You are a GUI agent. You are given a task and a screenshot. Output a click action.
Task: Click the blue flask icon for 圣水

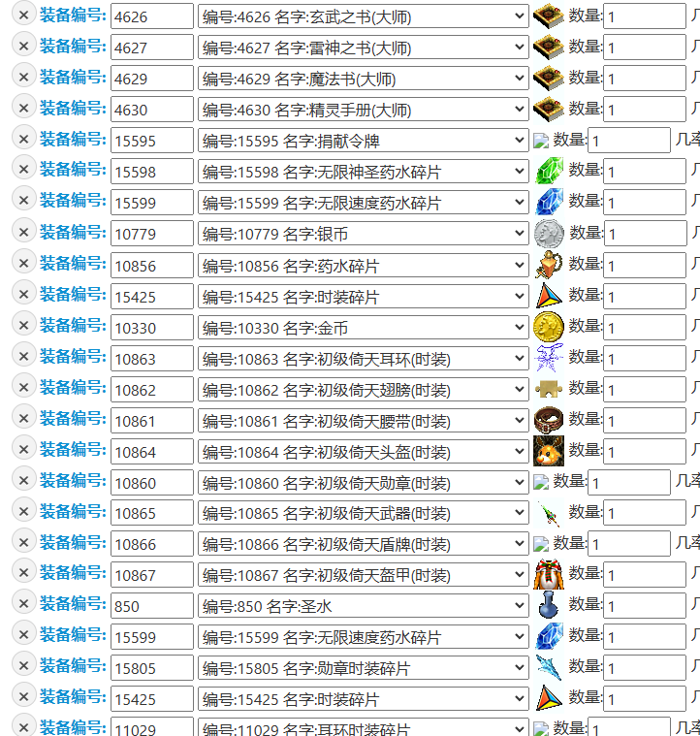548,605
